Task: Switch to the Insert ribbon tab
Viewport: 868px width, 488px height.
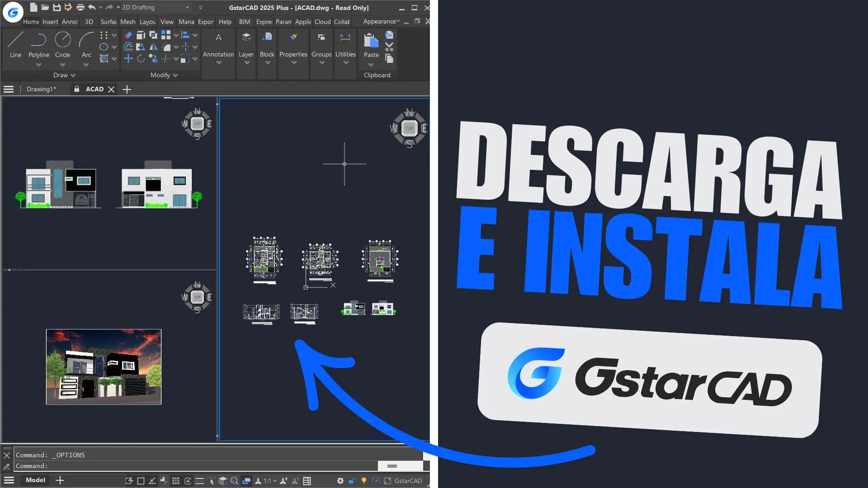Action: click(50, 22)
